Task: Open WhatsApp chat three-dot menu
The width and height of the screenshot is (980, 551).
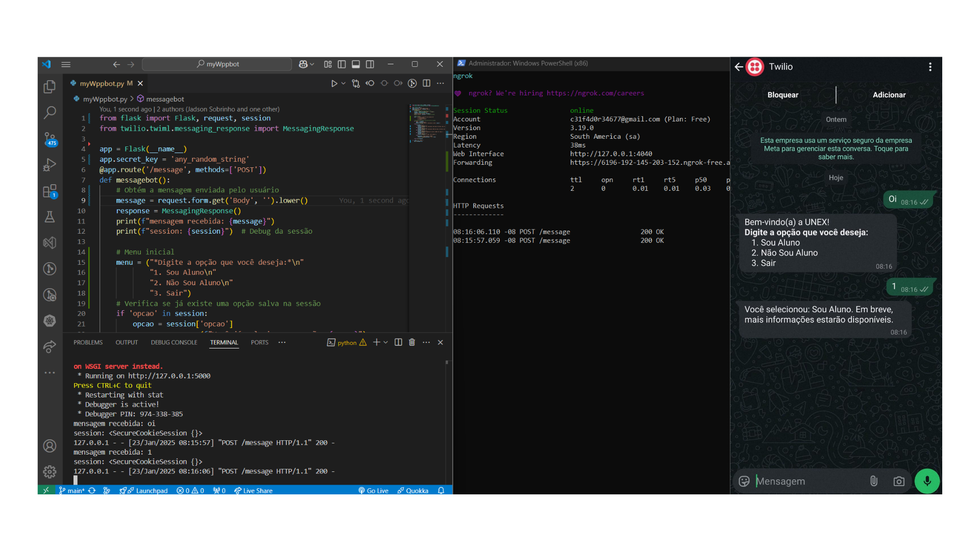Action: [930, 67]
